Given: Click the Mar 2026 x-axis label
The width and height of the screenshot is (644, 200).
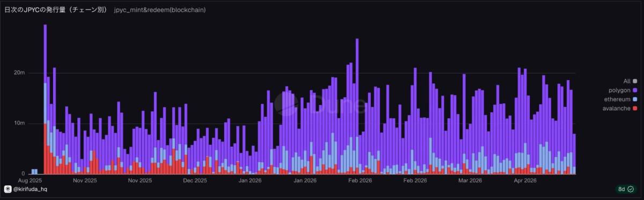Looking at the screenshot, I should (470, 181).
